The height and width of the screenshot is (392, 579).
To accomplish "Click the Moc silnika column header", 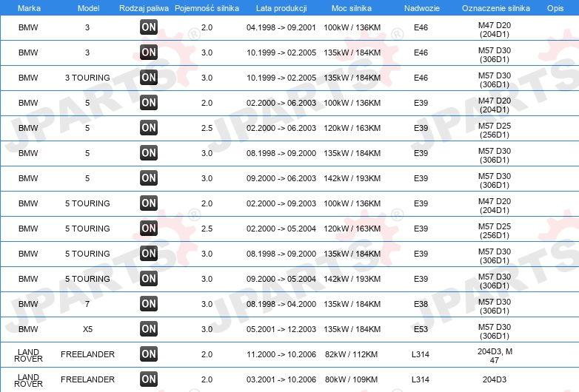I will 352,8.
